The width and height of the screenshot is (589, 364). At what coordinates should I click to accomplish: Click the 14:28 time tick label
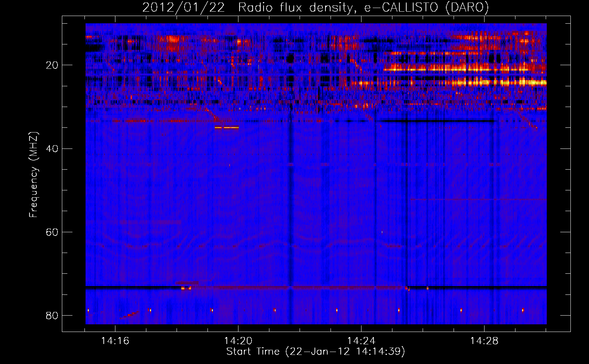point(484,341)
